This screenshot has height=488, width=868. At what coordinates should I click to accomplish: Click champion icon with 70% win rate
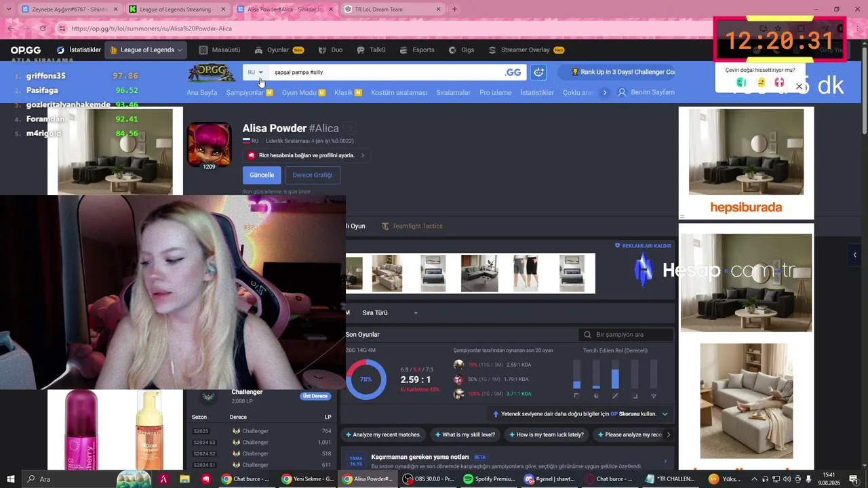coord(459,365)
